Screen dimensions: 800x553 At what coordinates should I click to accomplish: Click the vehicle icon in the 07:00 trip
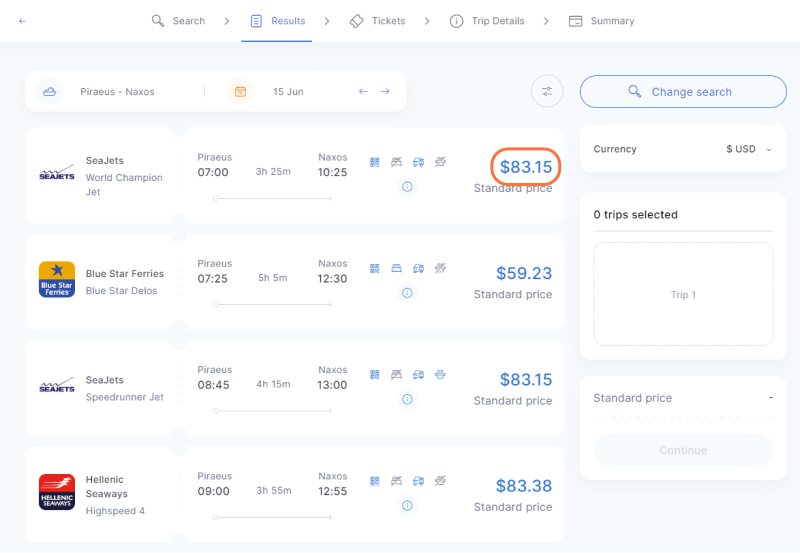point(418,162)
